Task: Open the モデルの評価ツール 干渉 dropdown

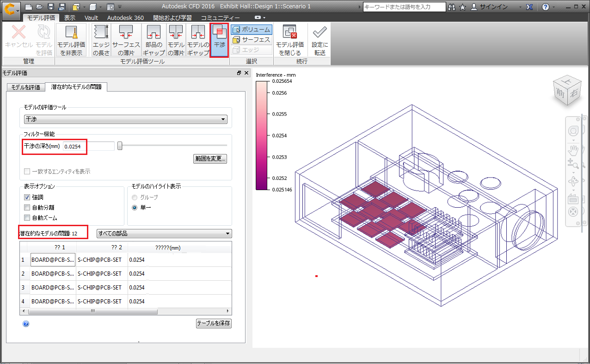Action: click(x=126, y=119)
